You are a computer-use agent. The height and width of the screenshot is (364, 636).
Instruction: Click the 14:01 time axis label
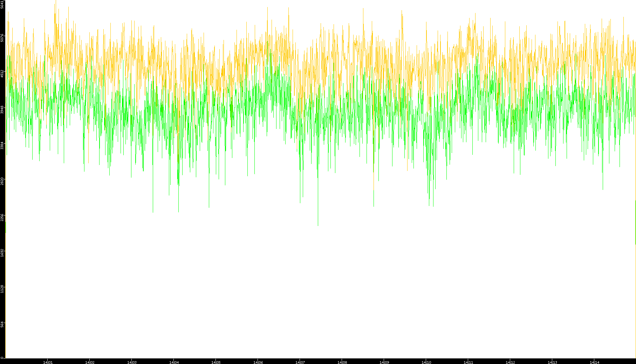48,362
